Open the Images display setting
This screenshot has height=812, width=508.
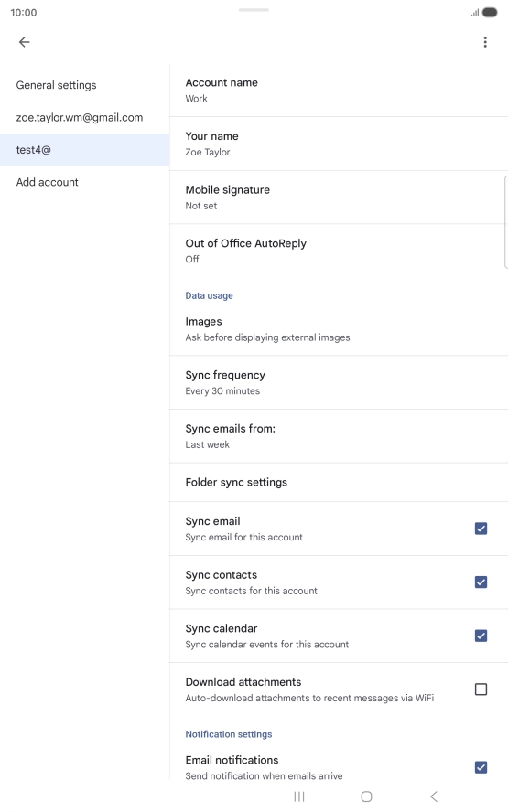pyautogui.click(x=339, y=329)
